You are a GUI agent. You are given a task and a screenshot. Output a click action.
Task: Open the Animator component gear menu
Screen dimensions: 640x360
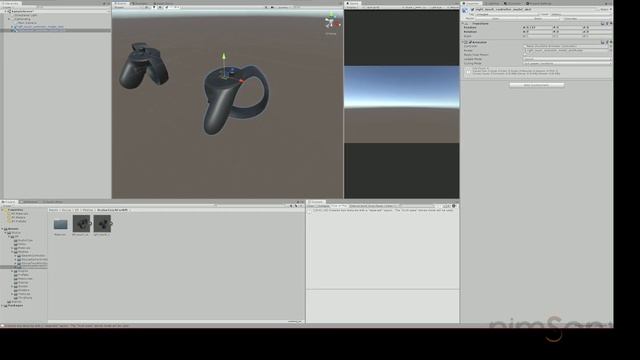(611, 42)
